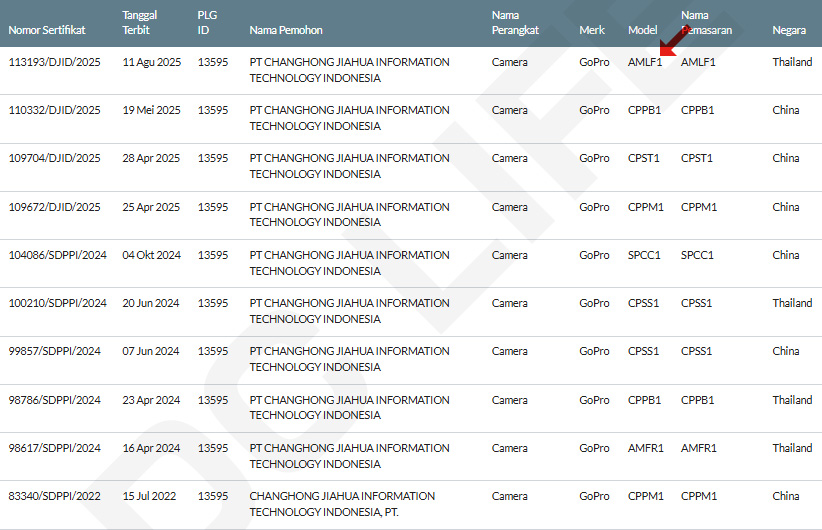Viewport: 822px width, 530px height.
Task: Click the AMLF1 value in Model column
Action: (645, 62)
